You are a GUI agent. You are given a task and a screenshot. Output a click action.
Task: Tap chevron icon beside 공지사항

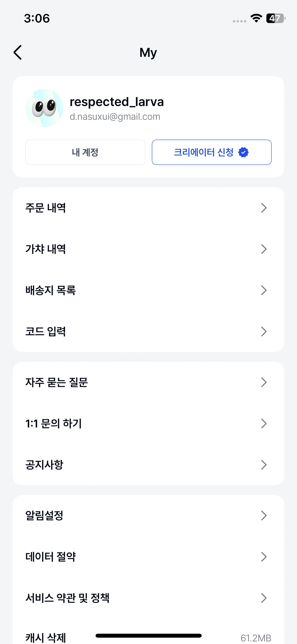pyautogui.click(x=264, y=465)
